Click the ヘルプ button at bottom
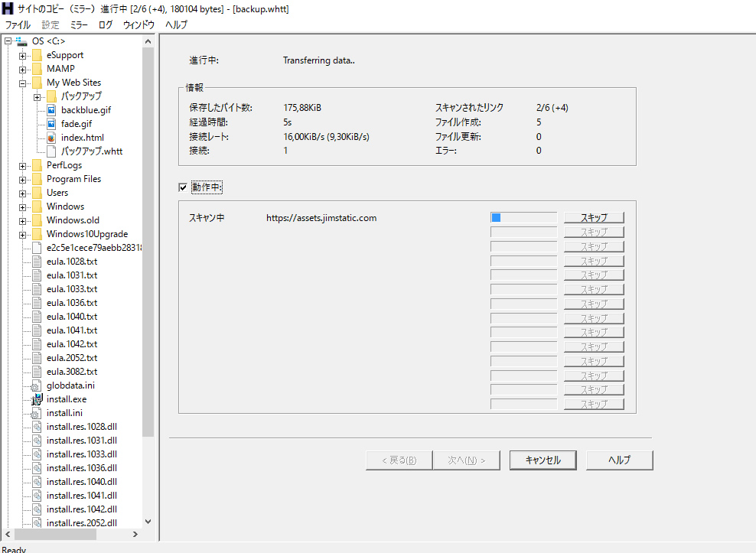 point(619,460)
